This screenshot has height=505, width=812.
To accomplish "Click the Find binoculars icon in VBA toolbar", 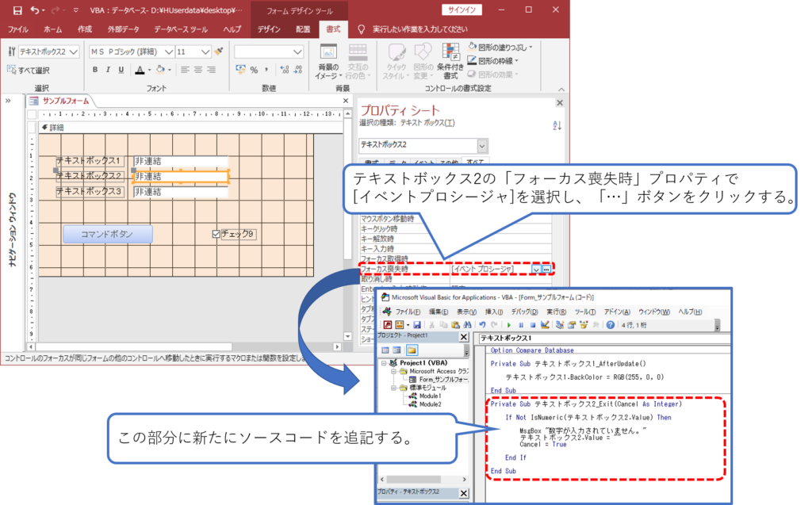I will 468,325.
